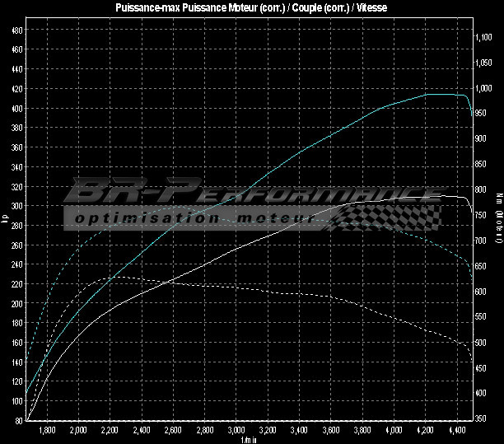504x444 pixels.
Task: Click the 1,100 tick on the torque axis
Action: pos(484,37)
